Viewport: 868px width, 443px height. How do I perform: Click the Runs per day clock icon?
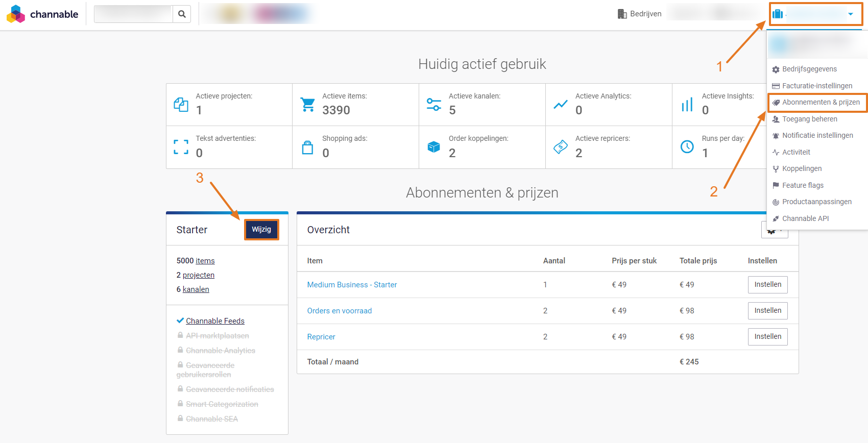tap(687, 147)
